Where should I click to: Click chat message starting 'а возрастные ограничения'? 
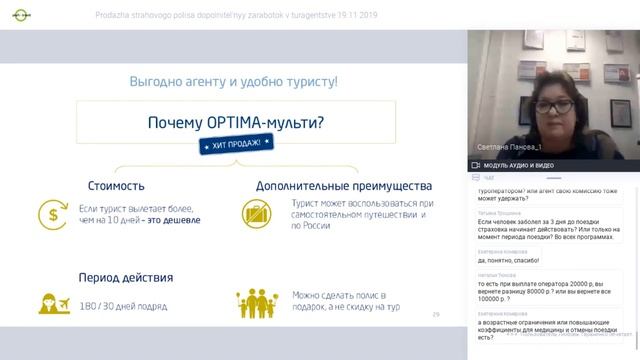547,330
